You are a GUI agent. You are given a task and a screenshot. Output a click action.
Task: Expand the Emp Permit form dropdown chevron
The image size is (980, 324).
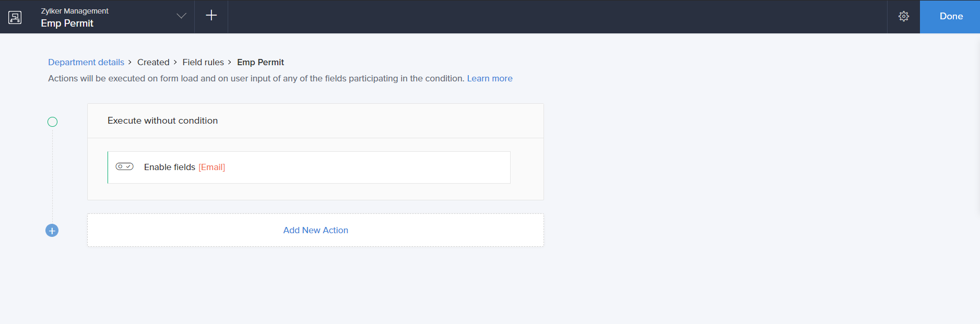point(181,16)
